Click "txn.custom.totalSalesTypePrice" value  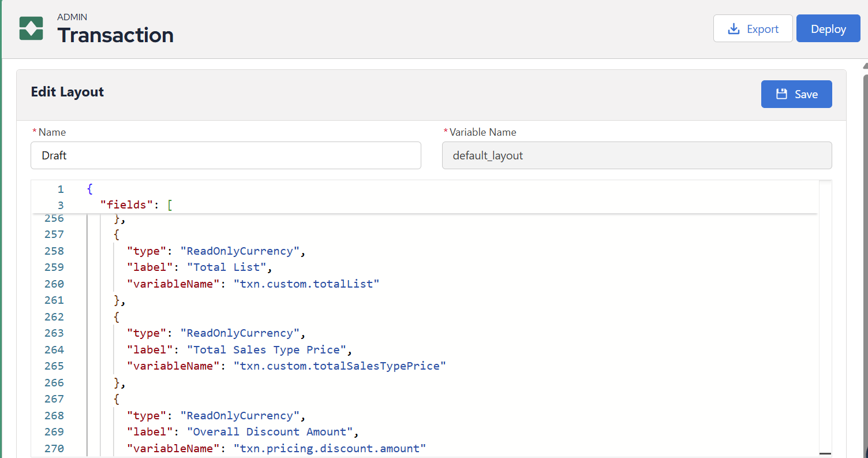pos(340,366)
